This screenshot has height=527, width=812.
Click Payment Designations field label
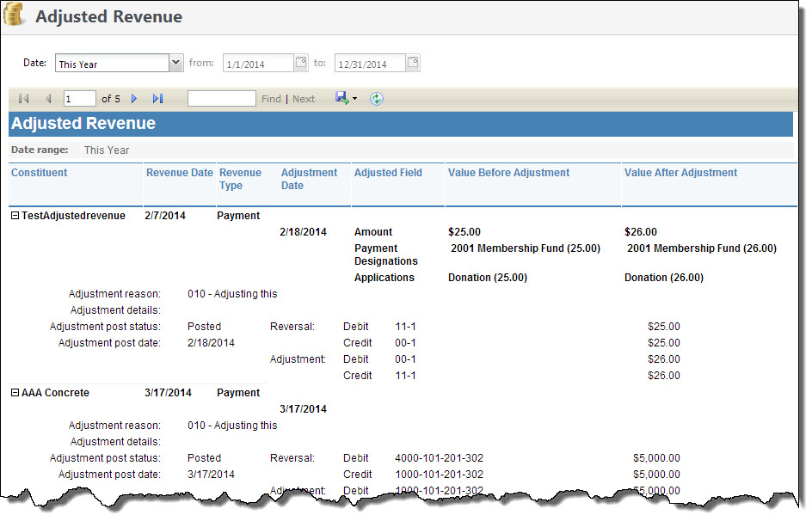pos(386,254)
